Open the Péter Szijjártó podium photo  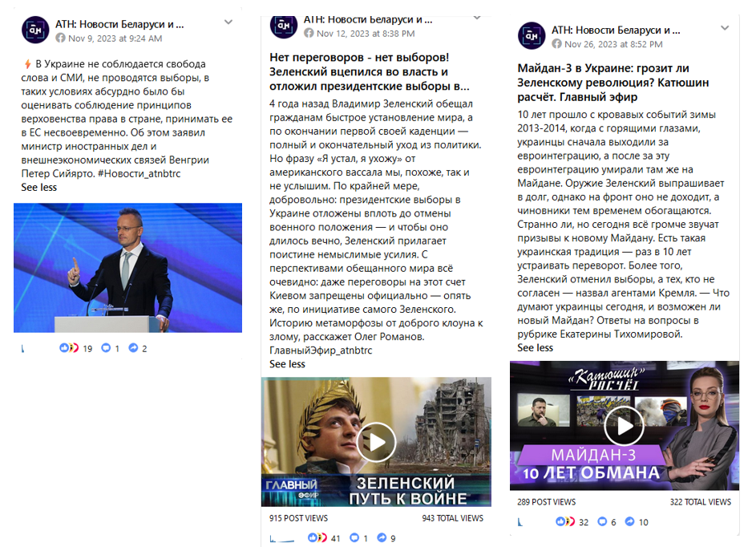[x=127, y=268]
